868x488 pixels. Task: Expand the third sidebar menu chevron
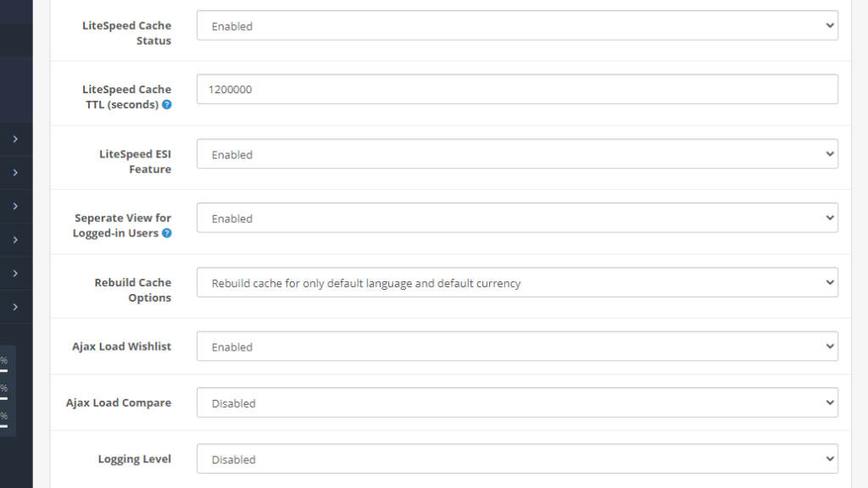(14, 205)
